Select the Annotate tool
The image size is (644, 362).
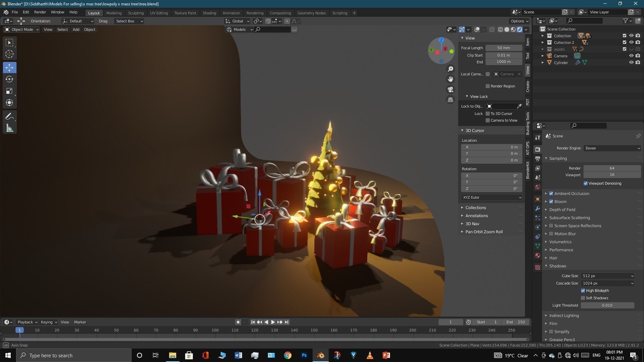click(x=9, y=117)
